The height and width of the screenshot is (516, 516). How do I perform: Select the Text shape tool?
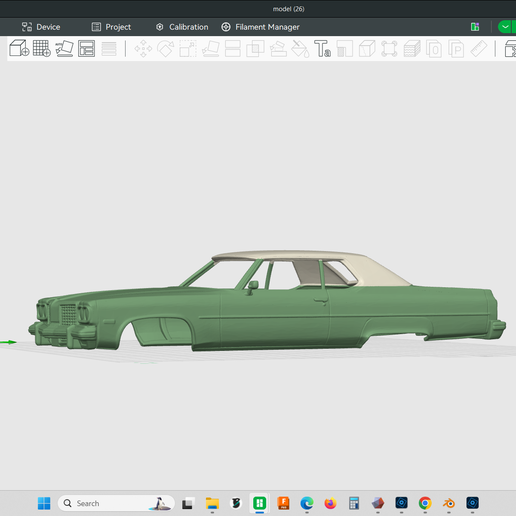pos(322,49)
